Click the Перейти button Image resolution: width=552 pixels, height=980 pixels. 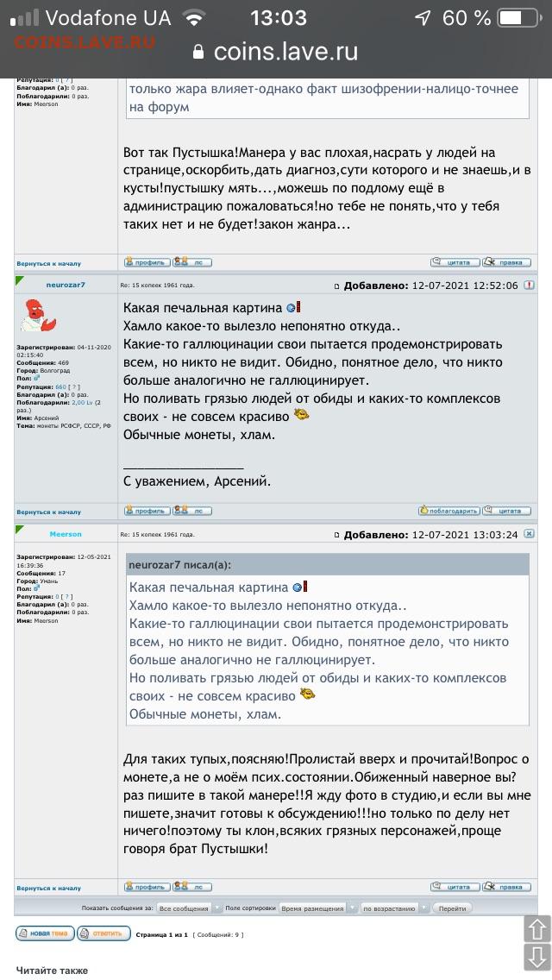452,908
